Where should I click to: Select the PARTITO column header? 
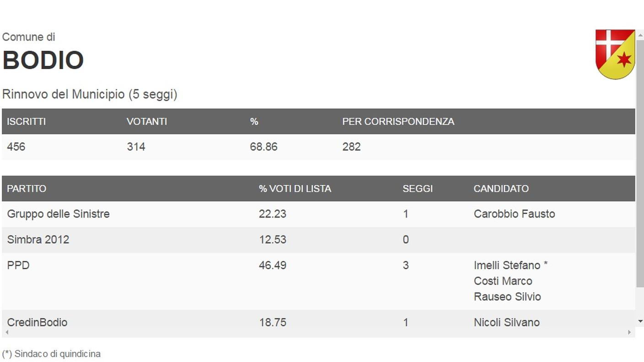[27, 189]
